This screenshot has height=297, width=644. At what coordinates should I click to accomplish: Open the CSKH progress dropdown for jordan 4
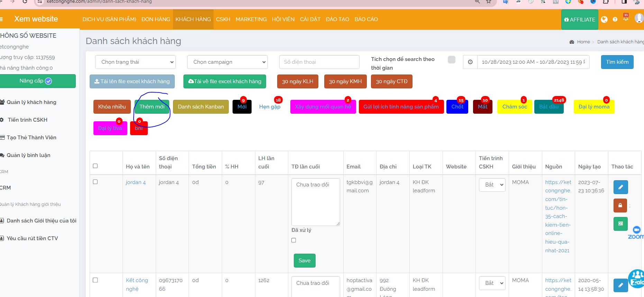[492, 185]
